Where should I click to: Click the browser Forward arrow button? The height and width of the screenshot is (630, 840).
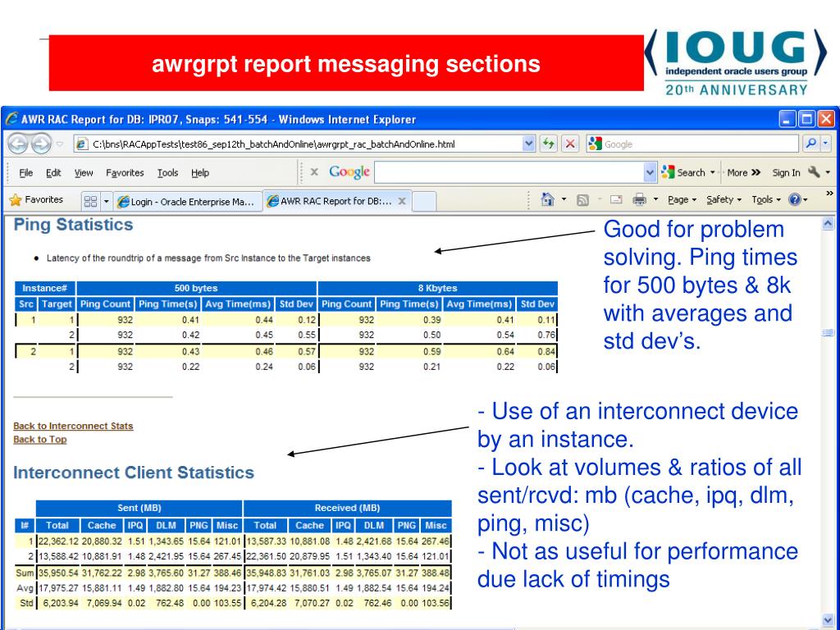click(41, 144)
